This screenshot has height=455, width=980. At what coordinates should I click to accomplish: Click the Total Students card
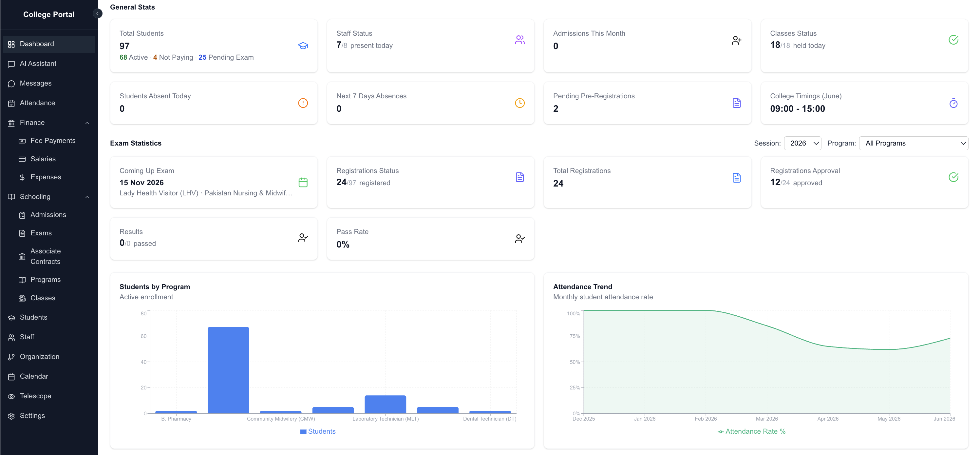(214, 46)
